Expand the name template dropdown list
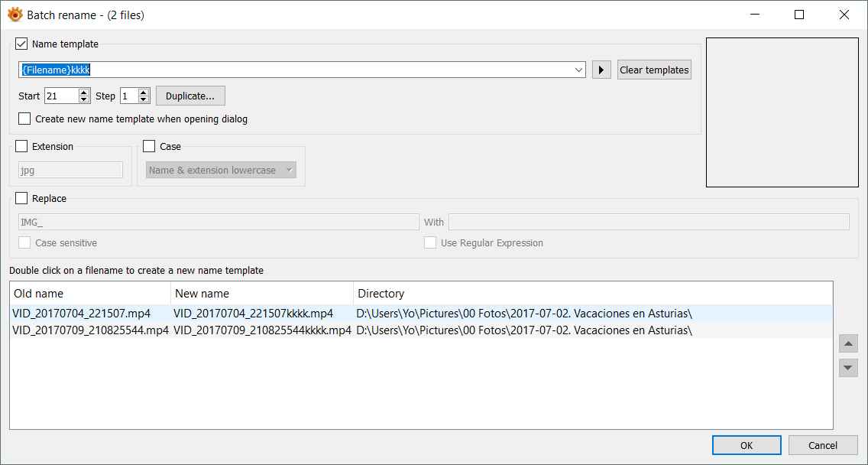 [x=579, y=70]
